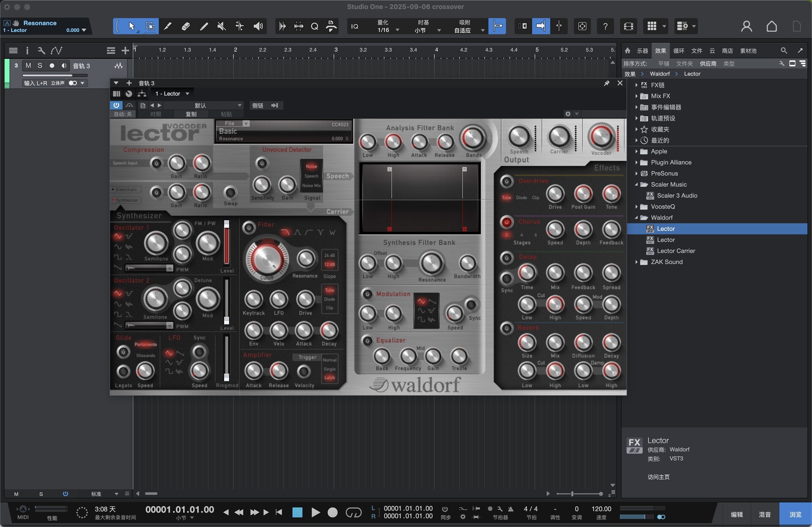Click the 复制 button in plugin header

click(191, 114)
